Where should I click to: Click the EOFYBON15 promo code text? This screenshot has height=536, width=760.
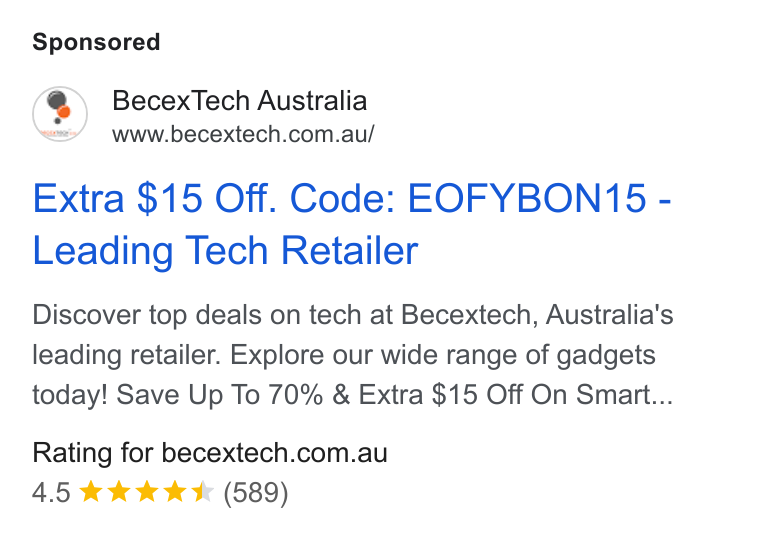pyautogui.click(x=527, y=198)
